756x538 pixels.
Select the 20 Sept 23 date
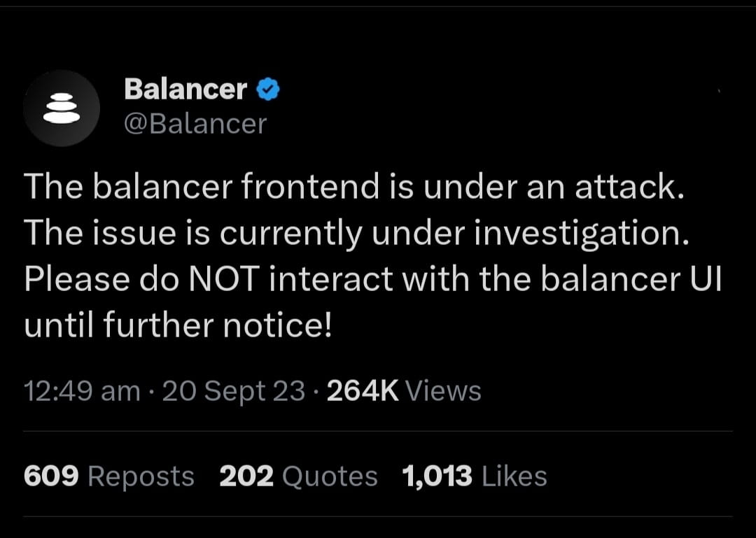(x=234, y=390)
